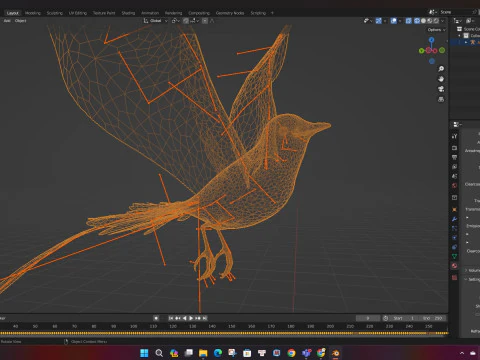This screenshot has width=480, height=360.
Task: Click the zoom view magnifier icon
Action: (x=441, y=69)
